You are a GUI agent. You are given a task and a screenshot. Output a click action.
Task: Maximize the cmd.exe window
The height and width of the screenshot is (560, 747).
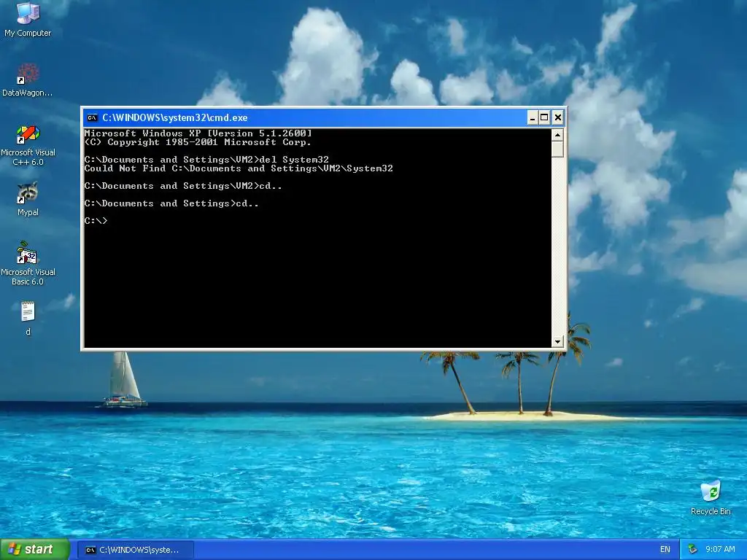tap(544, 117)
